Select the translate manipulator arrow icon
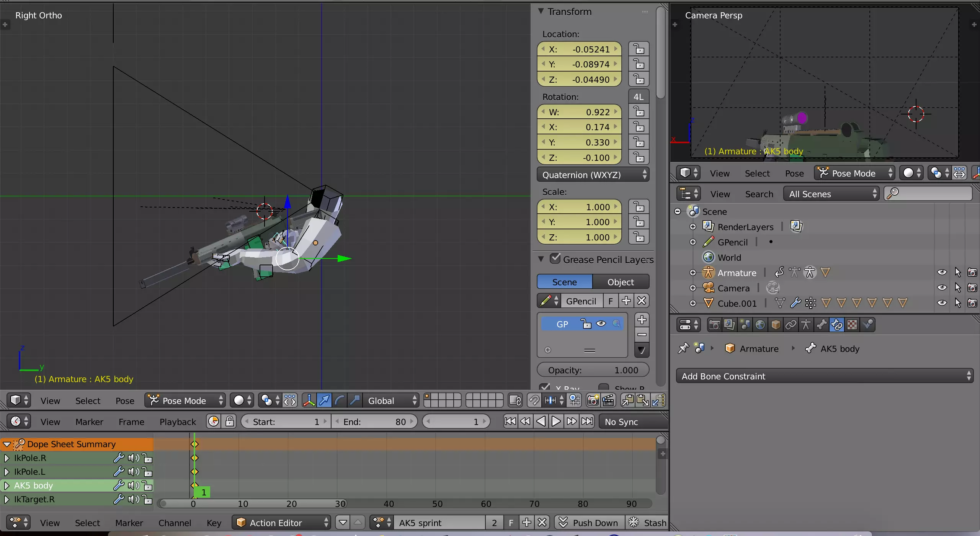This screenshot has height=536, width=980. click(324, 400)
